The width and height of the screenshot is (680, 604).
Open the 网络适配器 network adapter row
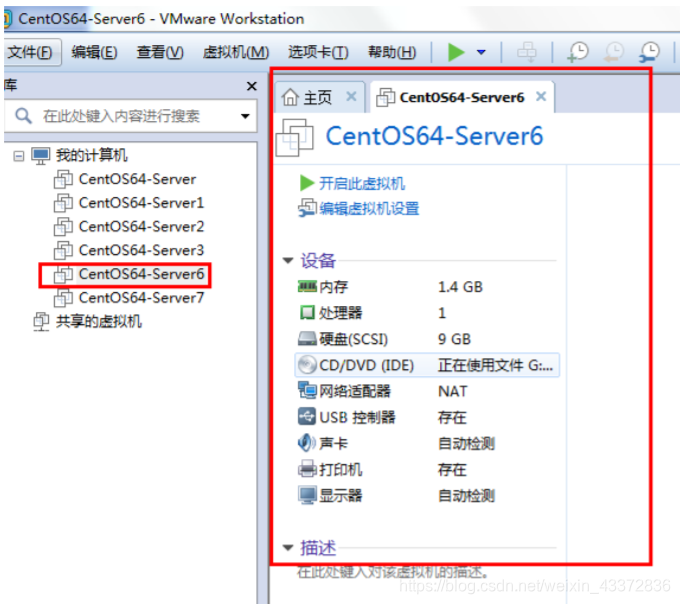(427, 391)
